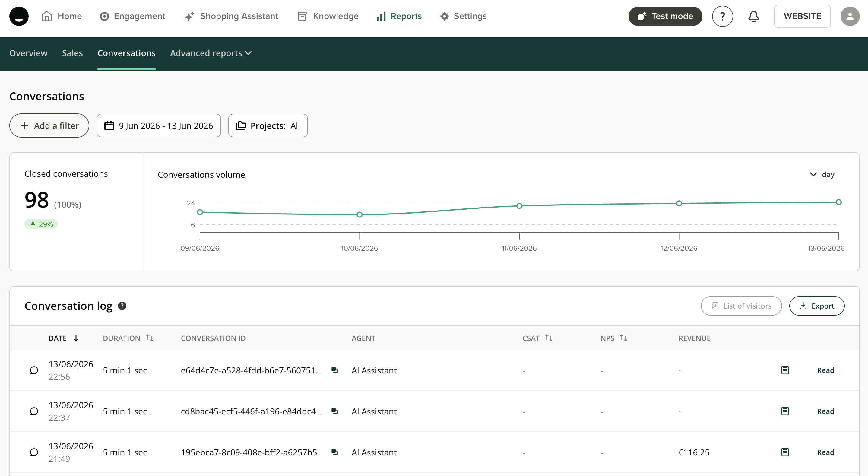Click the round black logo icon

[x=19, y=16]
